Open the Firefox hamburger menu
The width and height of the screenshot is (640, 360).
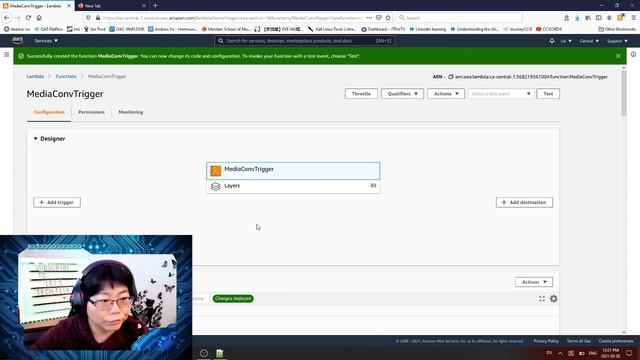pos(633,18)
